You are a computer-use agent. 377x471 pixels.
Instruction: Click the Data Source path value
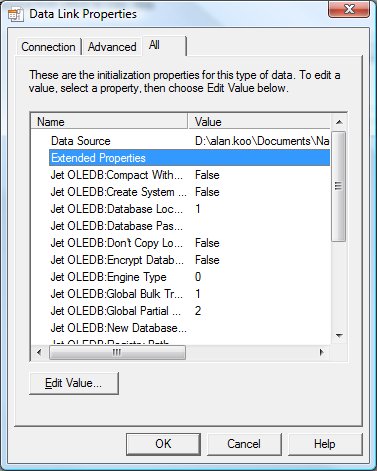[x=262, y=141]
